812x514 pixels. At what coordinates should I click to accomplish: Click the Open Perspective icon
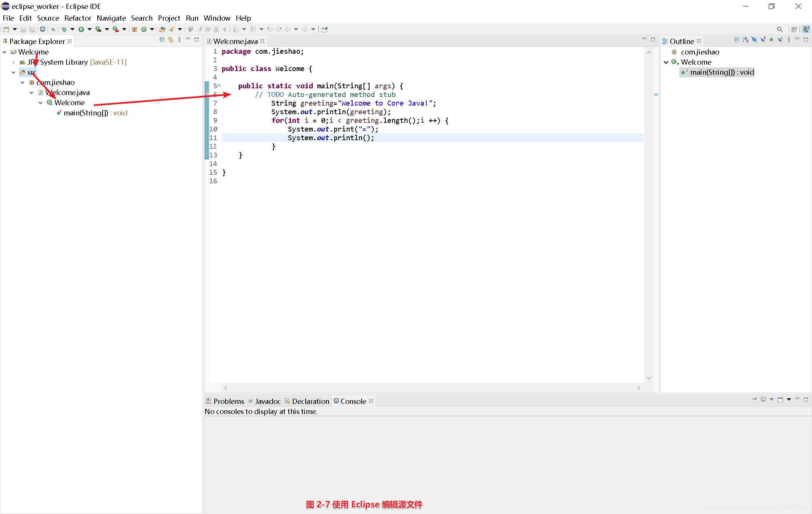point(794,29)
